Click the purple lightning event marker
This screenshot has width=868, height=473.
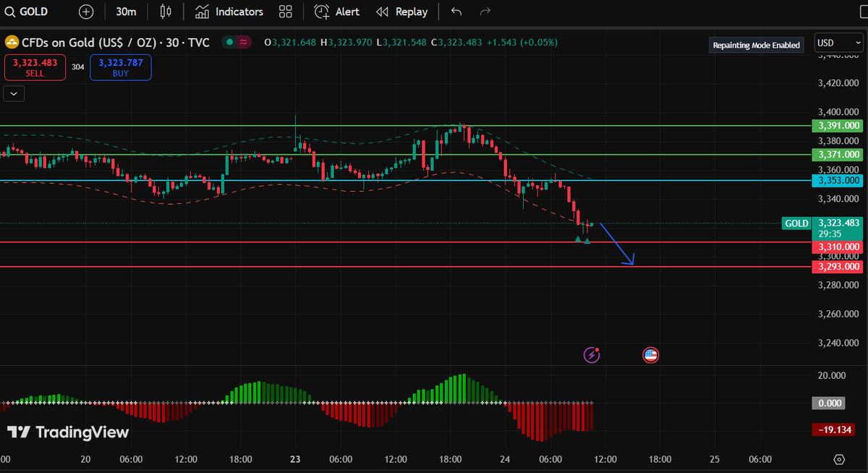click(x=592, y=354)
